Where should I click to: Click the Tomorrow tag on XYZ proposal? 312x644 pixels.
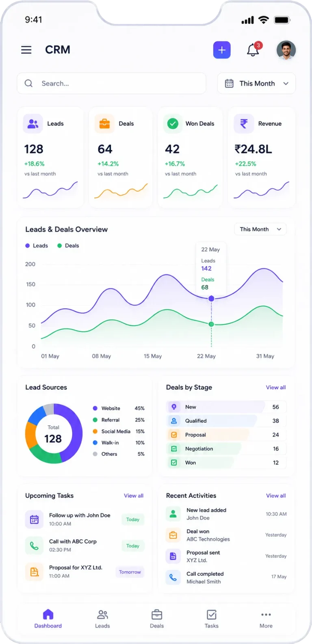coord(130,572)
